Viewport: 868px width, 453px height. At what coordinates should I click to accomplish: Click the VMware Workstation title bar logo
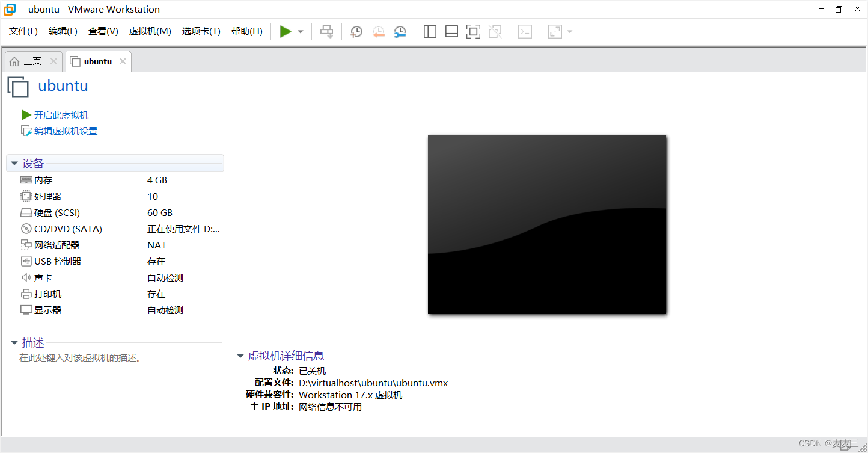pos(10,9)
